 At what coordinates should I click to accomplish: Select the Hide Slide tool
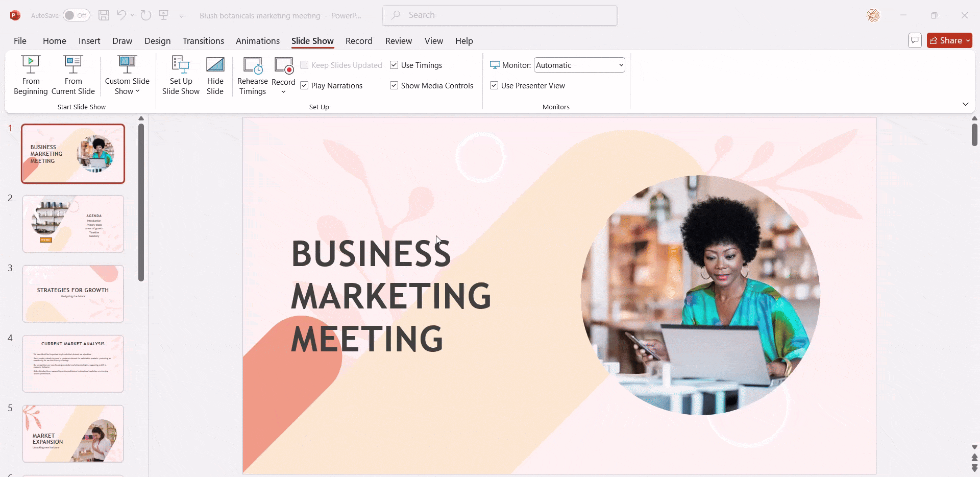click(215, 75)
